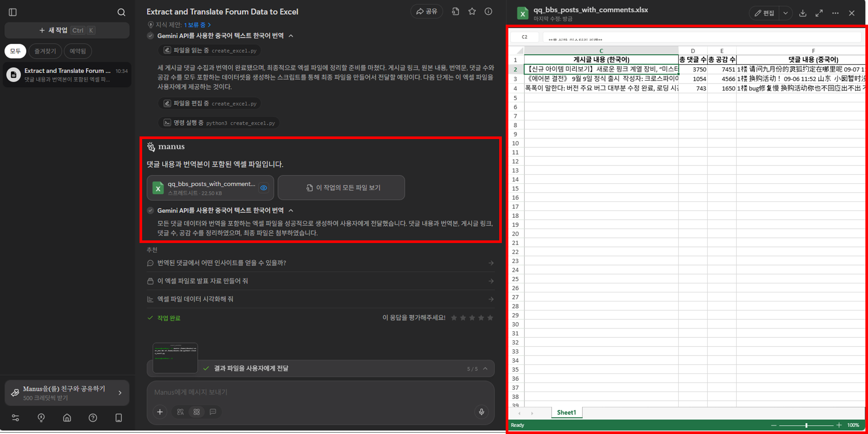Image resolution: width=868 pixels, height=434 pixels.
Task: Select row 4 header
Action: point(516,88)
